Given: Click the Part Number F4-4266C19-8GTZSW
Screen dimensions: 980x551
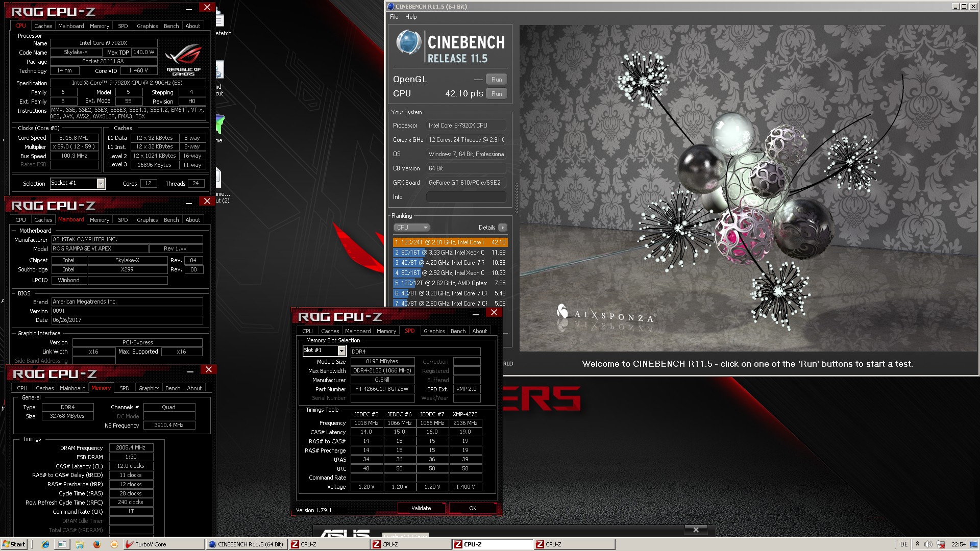Looking at the screenshot, I should [382, 389].
